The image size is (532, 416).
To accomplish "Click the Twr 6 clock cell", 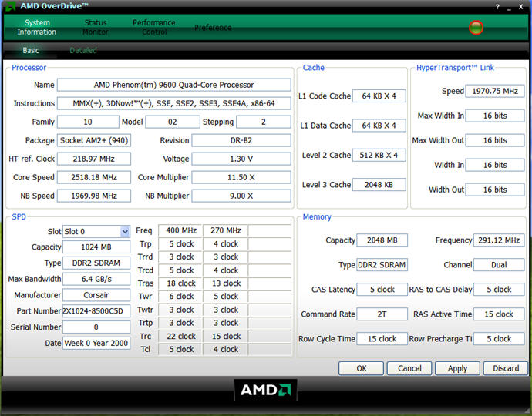I will pyautogui.click(x=181, y=296).
